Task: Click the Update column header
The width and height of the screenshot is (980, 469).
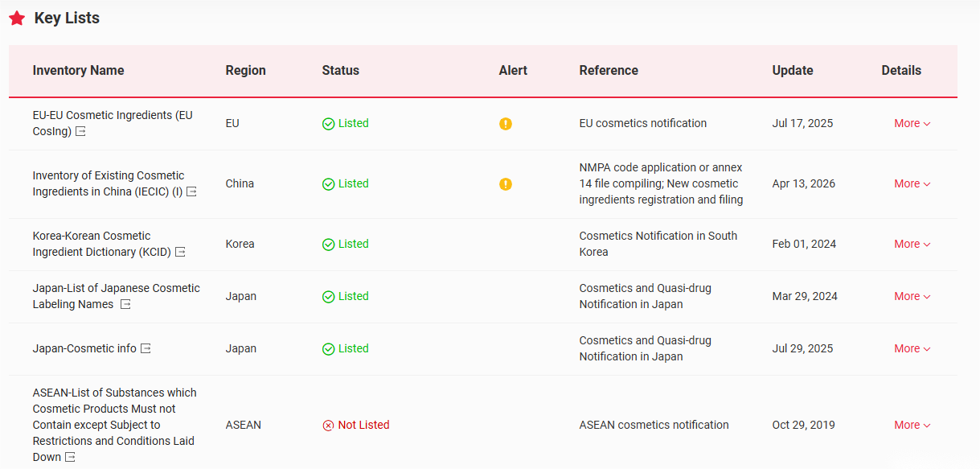Action: (792, 71)
